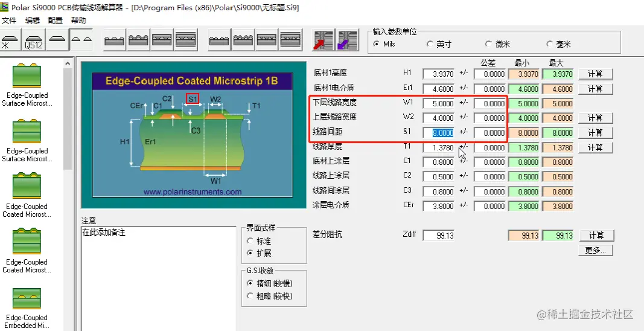Screen dimensions: 644x331
Task: Select Edge-Coupled Surface Microstrip single-layer thumbnail
Action: (27, 76)
